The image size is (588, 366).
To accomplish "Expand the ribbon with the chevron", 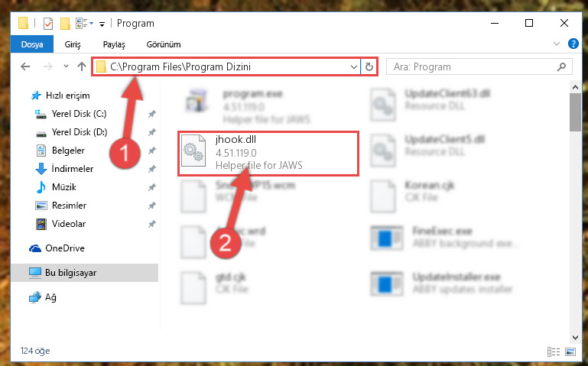I will [x=556, y=44].
